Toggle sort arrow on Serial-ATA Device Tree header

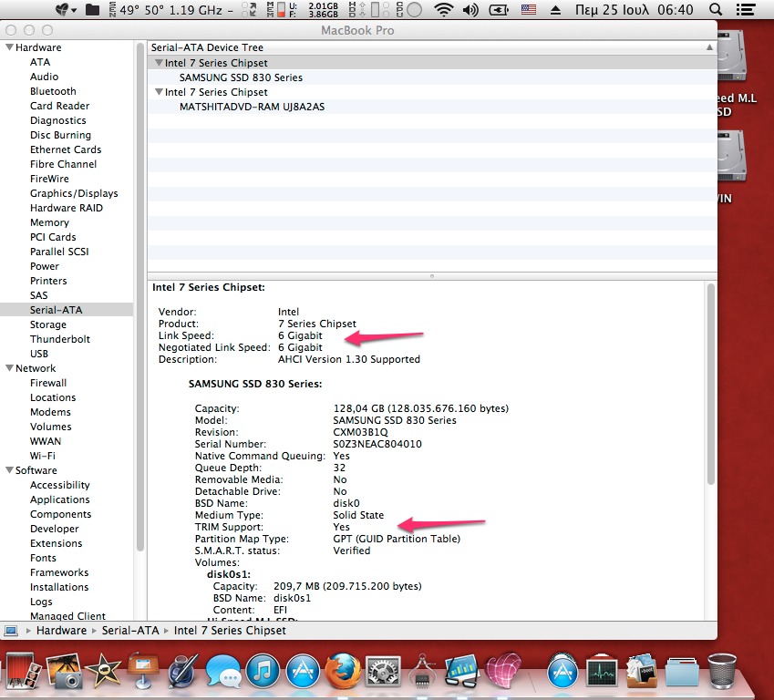tap(709, 47)
